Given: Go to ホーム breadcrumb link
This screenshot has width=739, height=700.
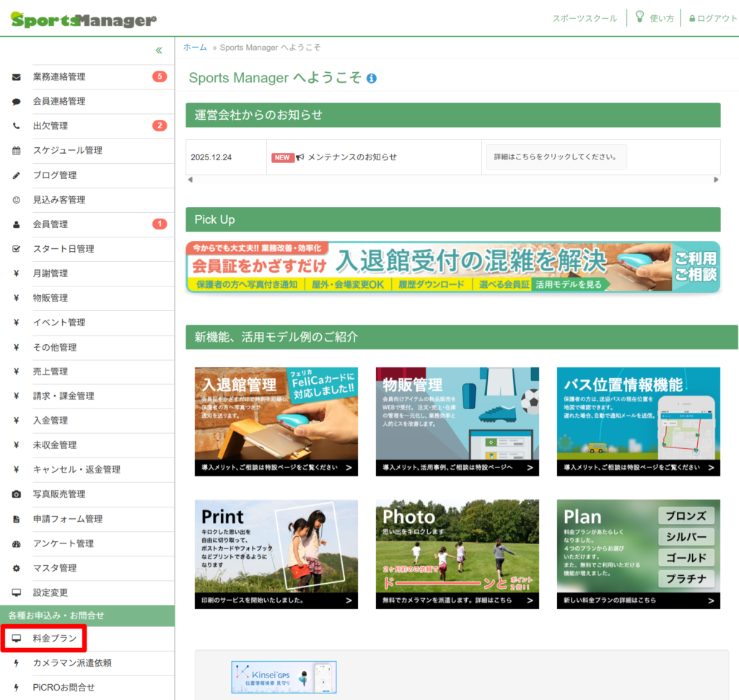Looking at the screenshot, I should click(x=195, y=48).
